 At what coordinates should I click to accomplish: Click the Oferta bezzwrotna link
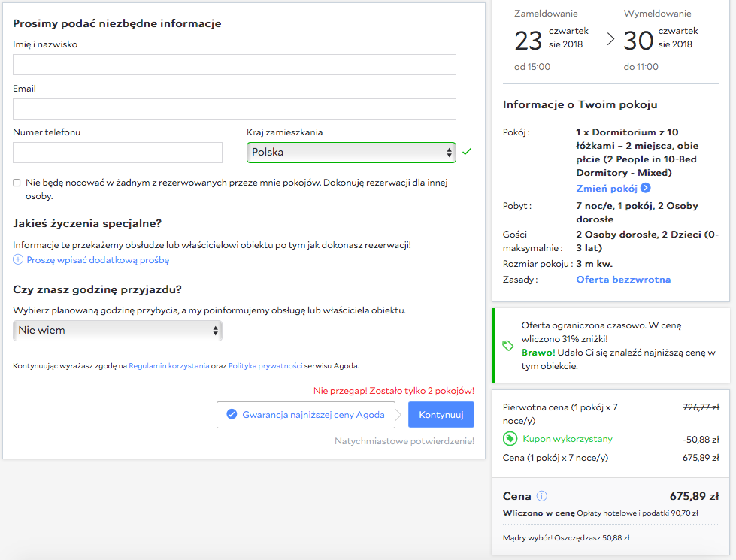(623, 280)
